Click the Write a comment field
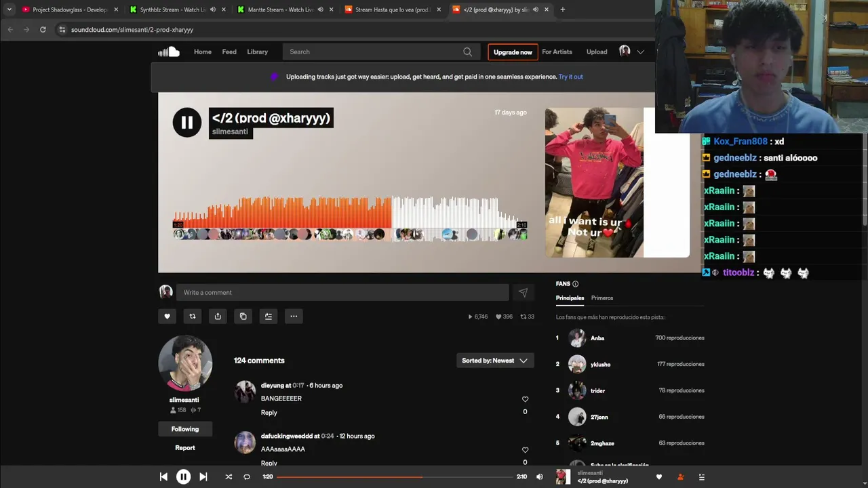This screenshot has height=488, width=868. [342, 293]
